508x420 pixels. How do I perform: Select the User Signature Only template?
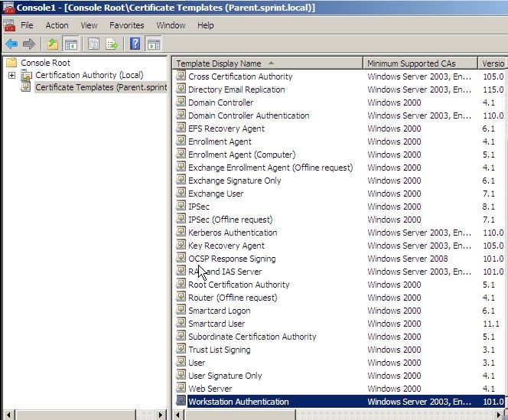[x=225, y=376]
